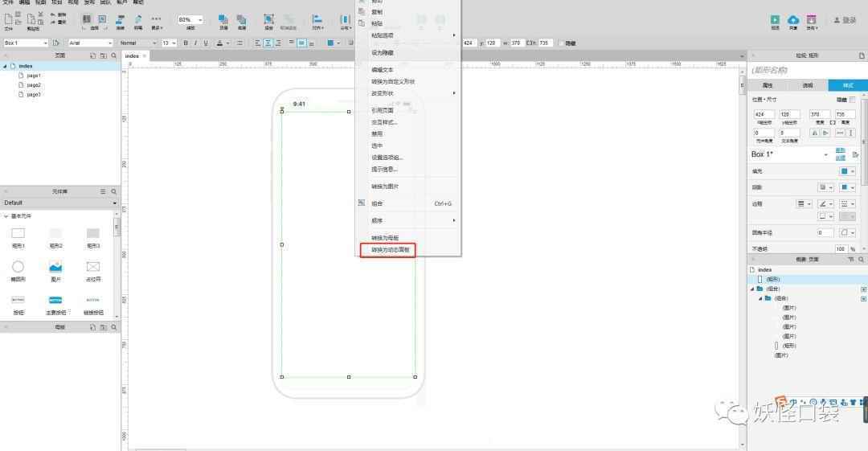Open the Default library dropdown

coord(59,203)
